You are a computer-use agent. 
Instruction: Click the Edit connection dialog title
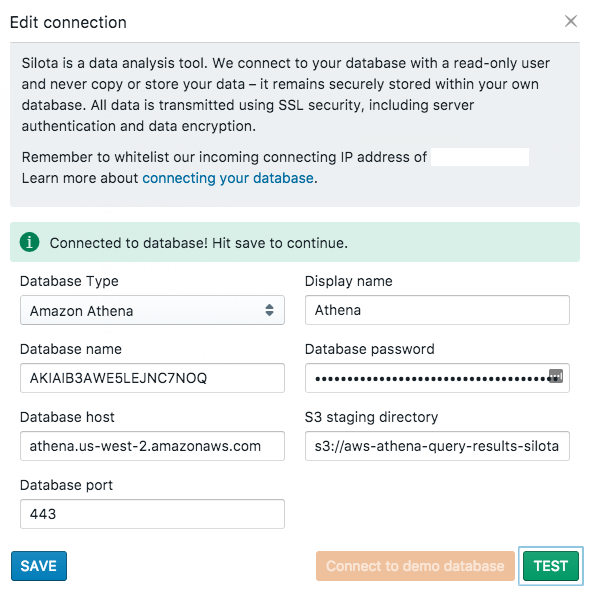[x=68, y=22]
